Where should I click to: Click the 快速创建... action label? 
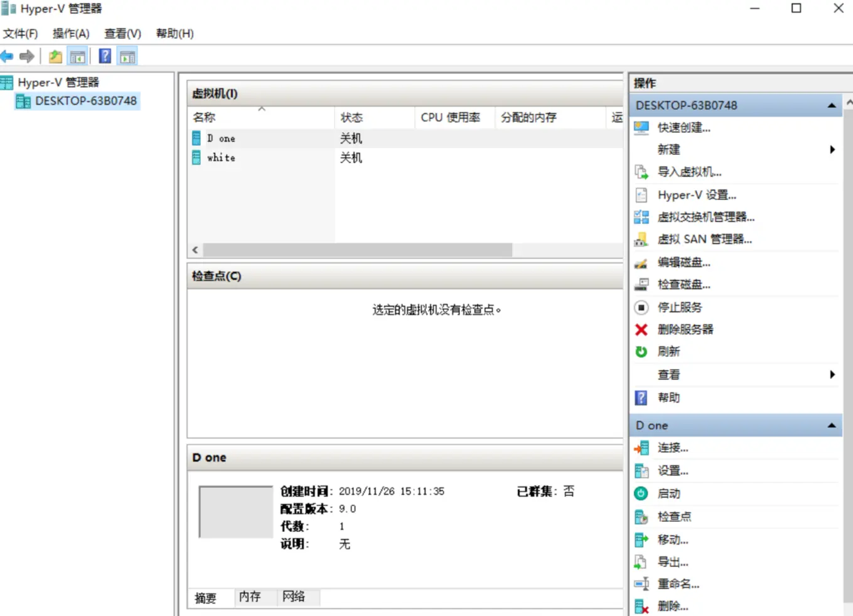(x=684, y=128)
